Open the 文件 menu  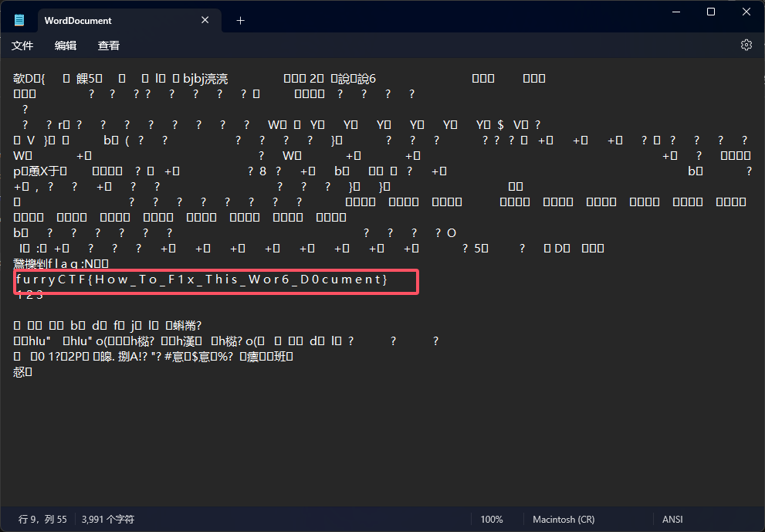pyautogui.click(x=22, y=46)
